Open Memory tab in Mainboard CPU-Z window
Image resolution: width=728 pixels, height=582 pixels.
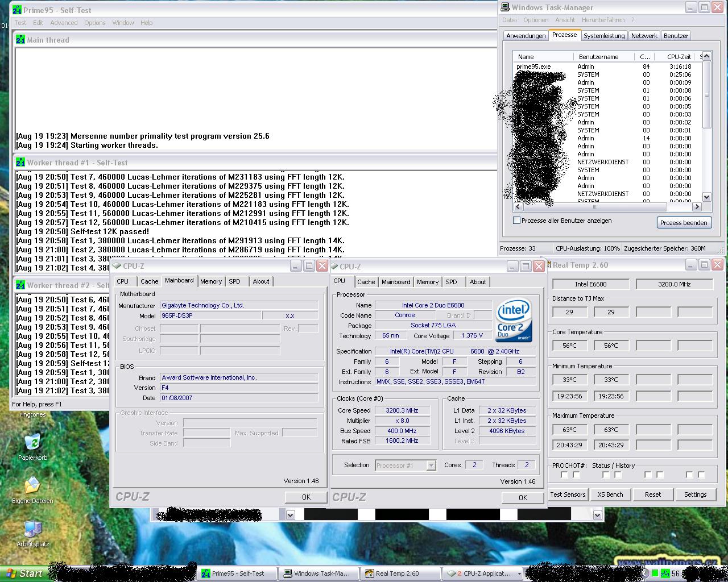coord(211,281)
